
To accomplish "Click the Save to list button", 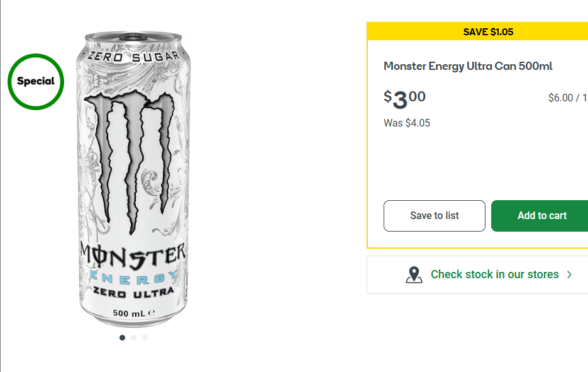I will coord(435,216).
